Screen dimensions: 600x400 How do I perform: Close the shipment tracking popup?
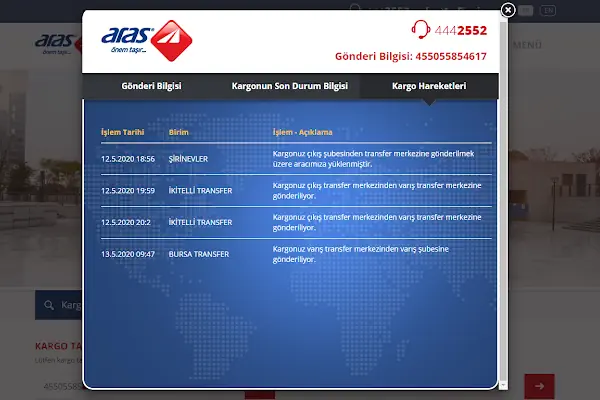click(508, 10)
